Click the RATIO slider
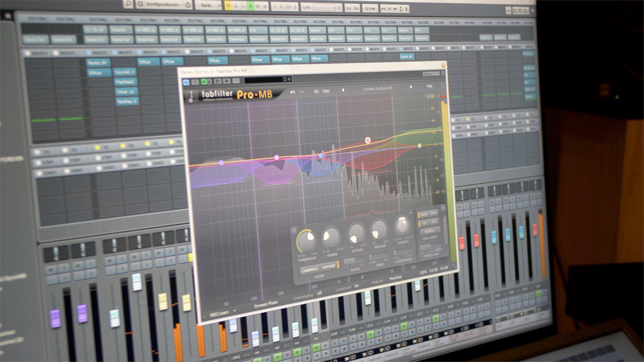 [x=354, y=260]
